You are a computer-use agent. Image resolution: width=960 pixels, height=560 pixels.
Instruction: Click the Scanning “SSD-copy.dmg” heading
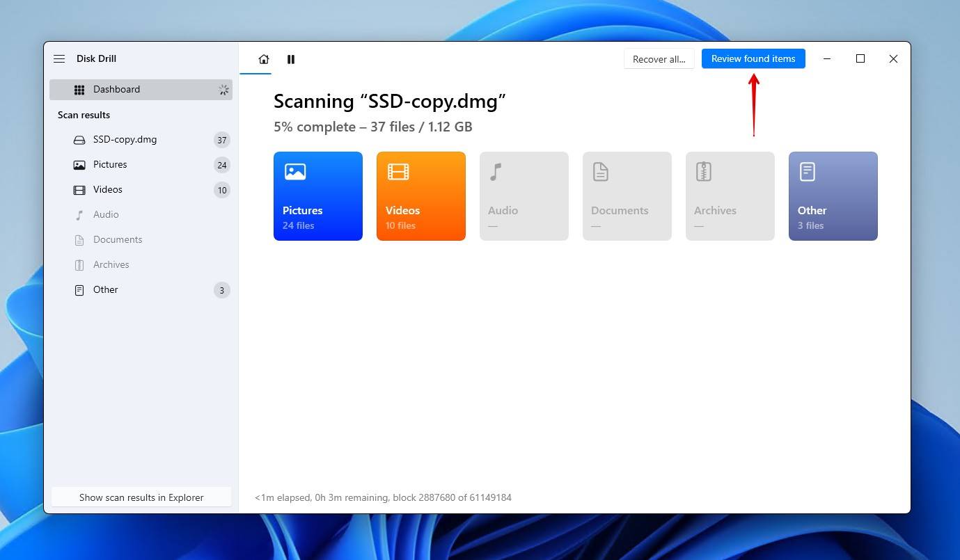pos(390,102)
